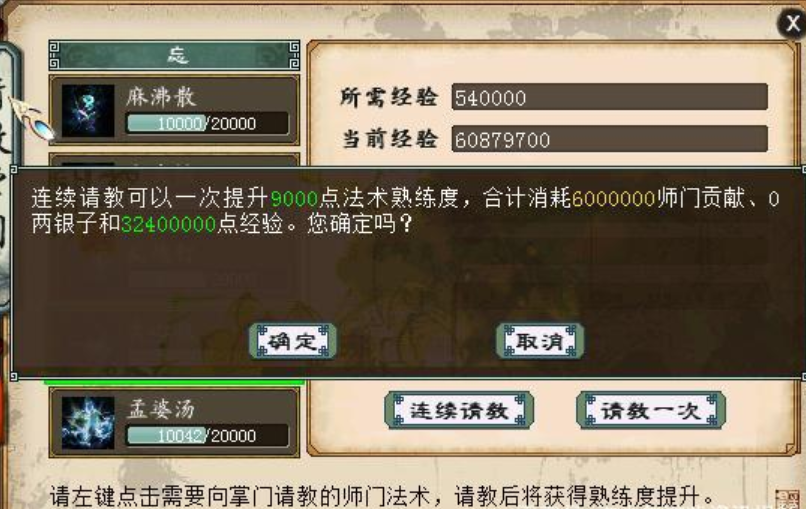Click the feather cursor icon near the sidebar
The height and width of the screenshot is (509, 806).
click(32, 119)
